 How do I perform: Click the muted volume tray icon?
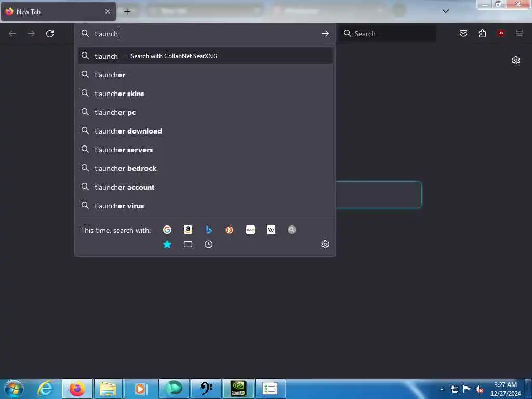(480, 389)
